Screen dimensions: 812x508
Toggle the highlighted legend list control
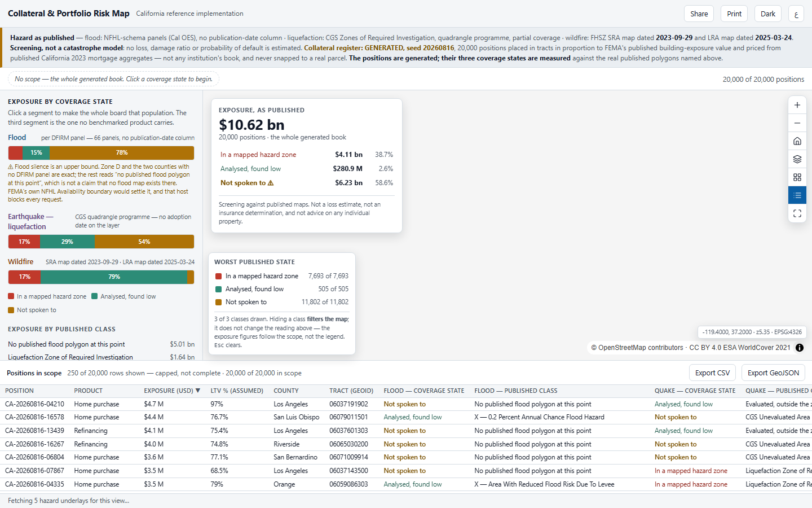[x=797, y=195]
